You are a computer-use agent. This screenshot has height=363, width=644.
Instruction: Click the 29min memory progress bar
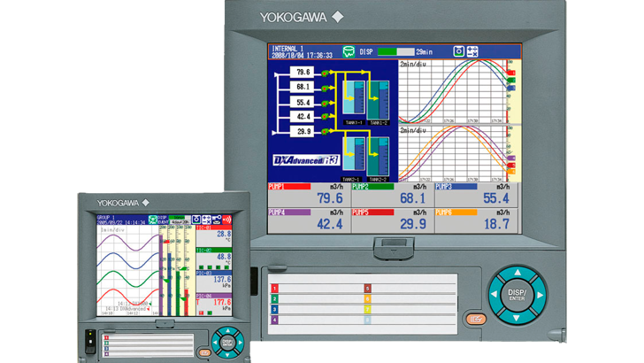[x=395, y=52]
